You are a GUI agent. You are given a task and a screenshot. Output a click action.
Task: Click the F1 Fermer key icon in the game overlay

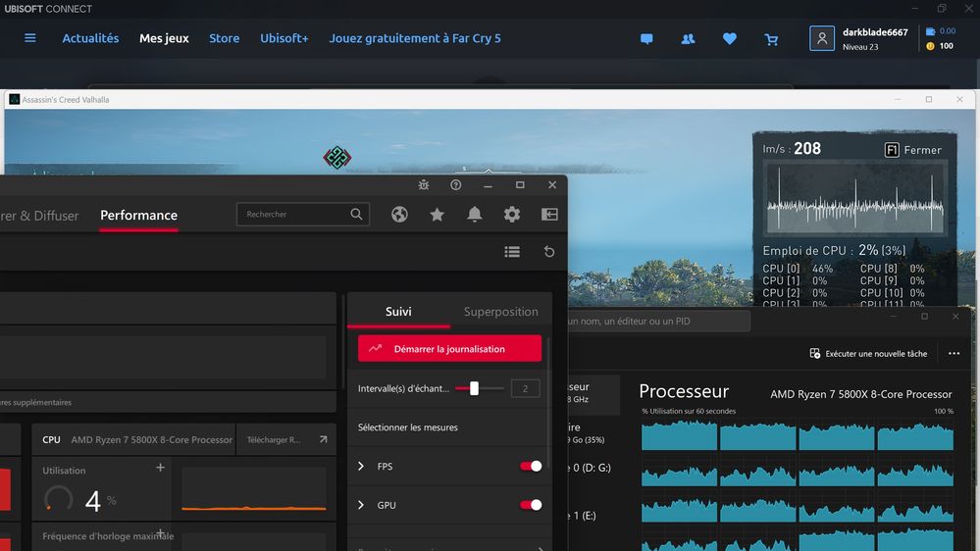[892, 150]
